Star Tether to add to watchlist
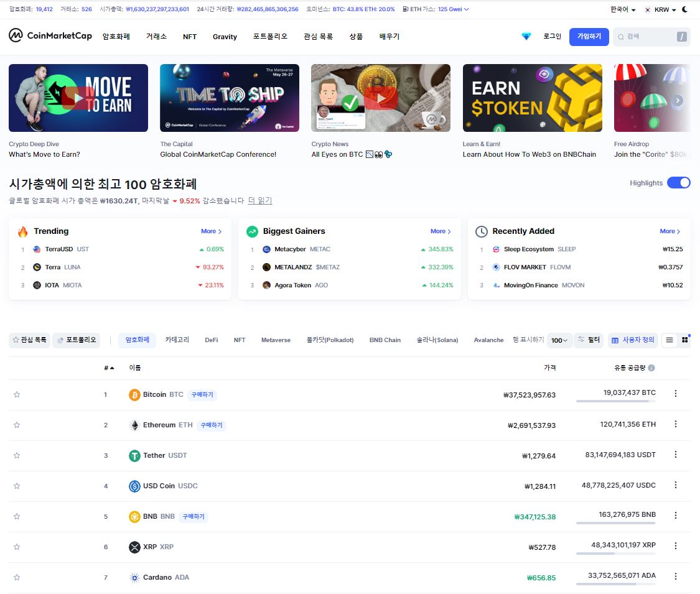Viewport: 700px width, 594px height. point(17,456)
